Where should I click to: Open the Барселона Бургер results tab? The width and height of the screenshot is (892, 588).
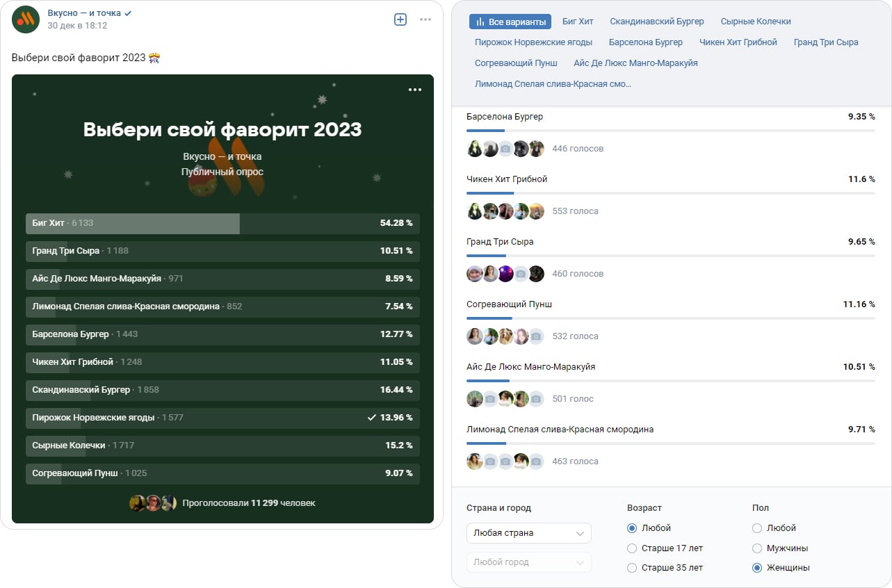coord(646,42)
